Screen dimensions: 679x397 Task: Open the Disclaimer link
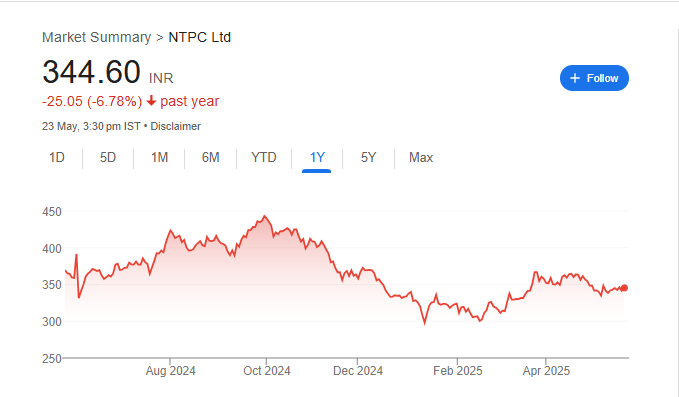point(175,126)
